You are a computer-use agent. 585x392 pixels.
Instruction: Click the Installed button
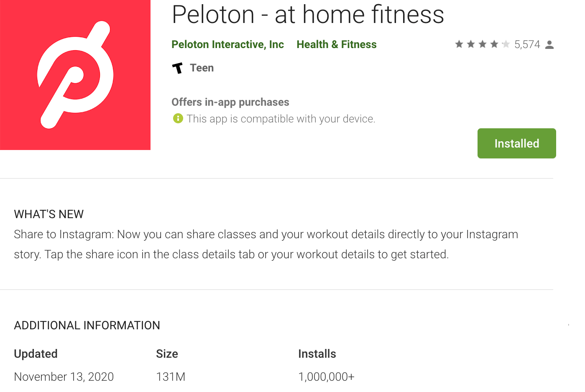[516, 143]
